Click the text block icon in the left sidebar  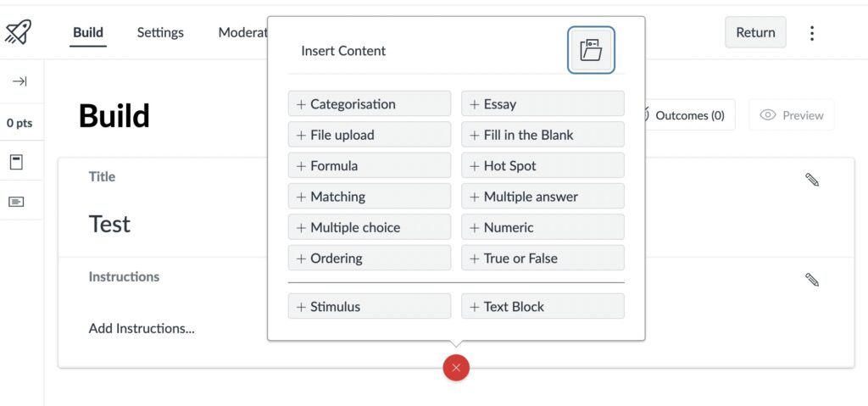tap(16, 201)
